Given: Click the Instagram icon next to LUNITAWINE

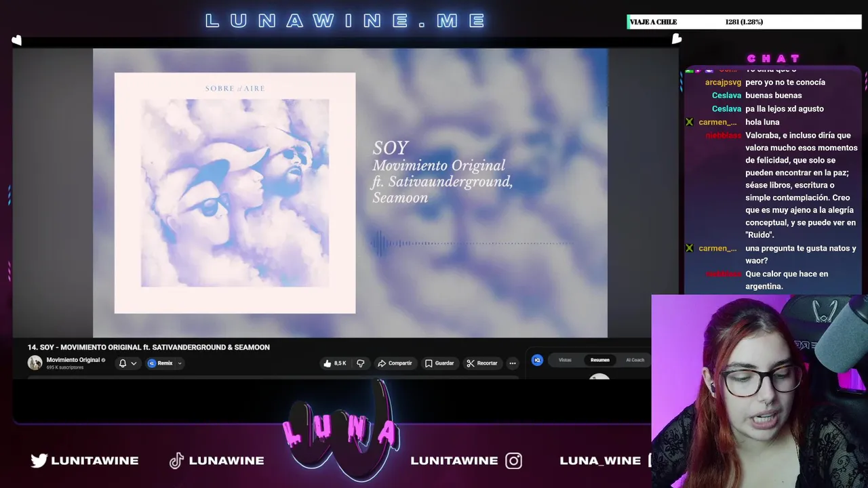Looking at the screenshot, I should (x=514, y=461).
